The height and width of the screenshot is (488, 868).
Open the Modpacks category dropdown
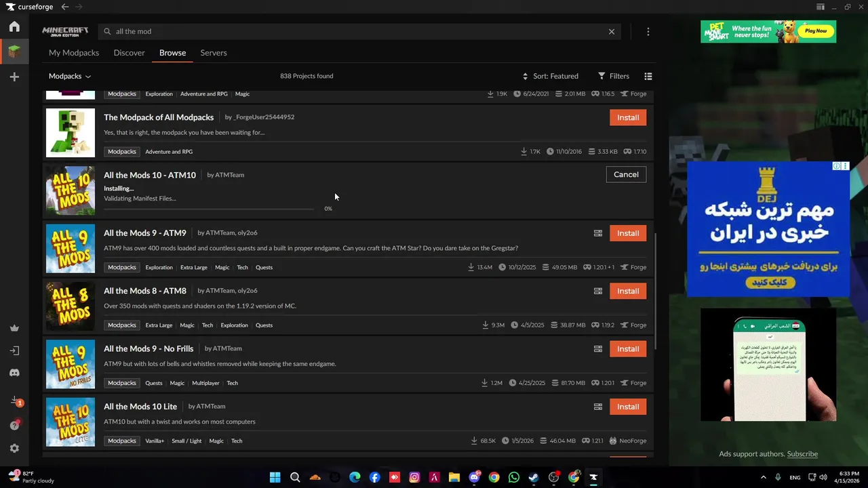click(70, 76)
